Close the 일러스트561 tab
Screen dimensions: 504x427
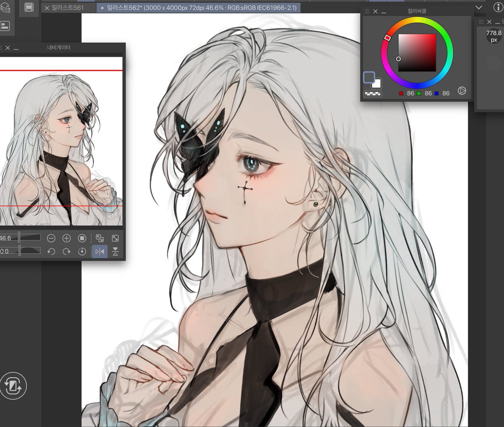(x=47, y=8)
